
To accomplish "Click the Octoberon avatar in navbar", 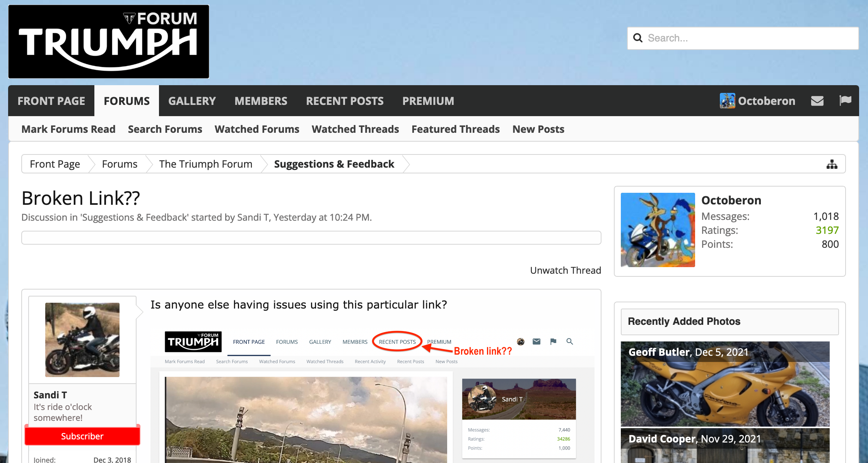I will pyautogui.click(x=727, y=101).
